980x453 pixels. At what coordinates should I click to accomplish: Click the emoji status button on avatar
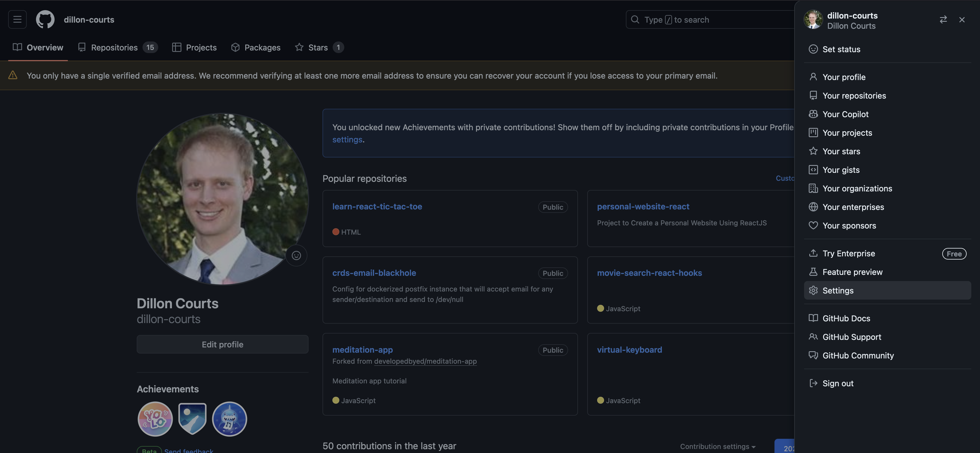pos(296,256)
